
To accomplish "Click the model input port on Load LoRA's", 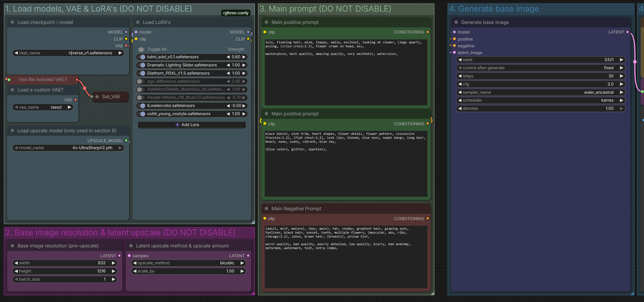I will (136, 32).
